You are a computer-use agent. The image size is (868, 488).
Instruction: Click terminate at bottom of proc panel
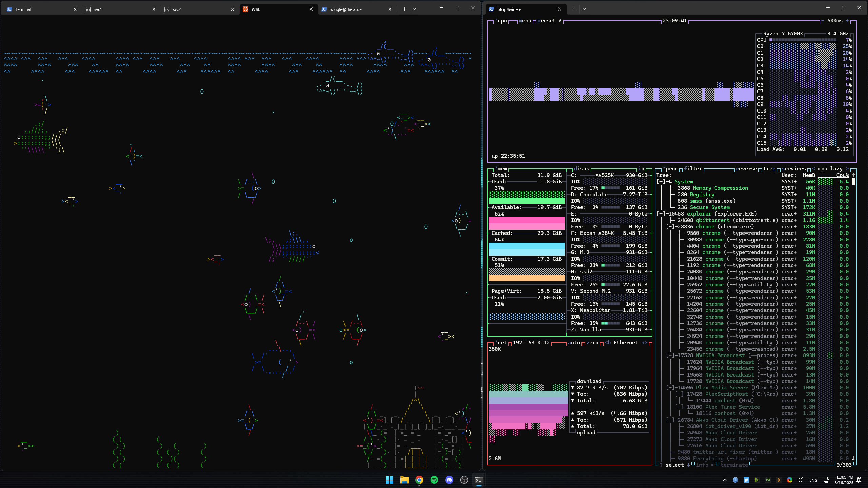coord(734,465)
